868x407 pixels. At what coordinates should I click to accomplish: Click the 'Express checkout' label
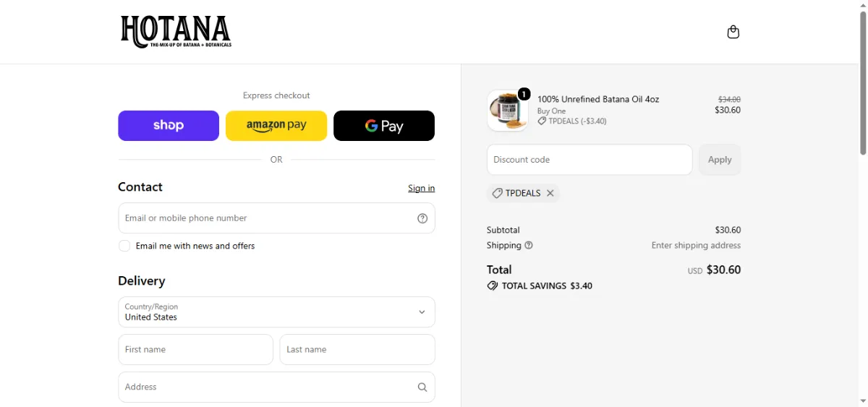click(276, 95)
